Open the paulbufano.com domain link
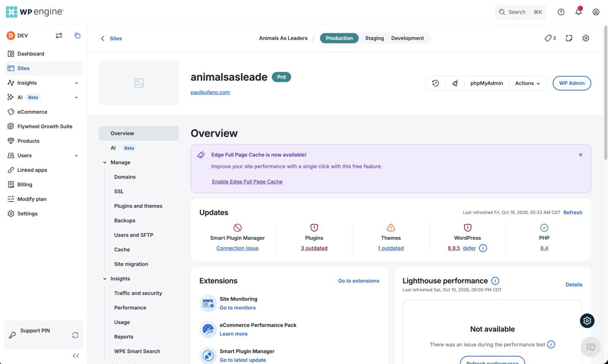Screen dimensions: 608x364 [x=210, y=92]
